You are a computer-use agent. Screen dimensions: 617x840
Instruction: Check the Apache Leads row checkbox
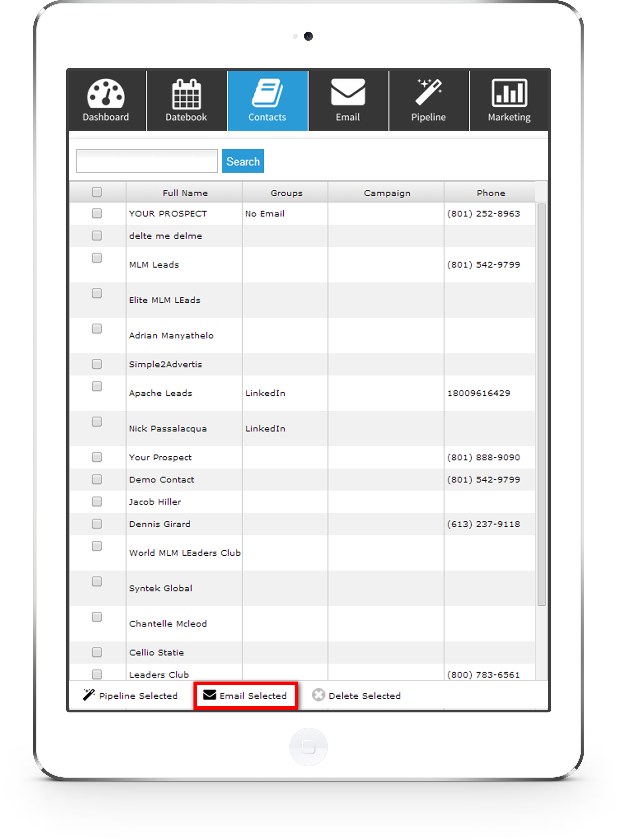97,386
